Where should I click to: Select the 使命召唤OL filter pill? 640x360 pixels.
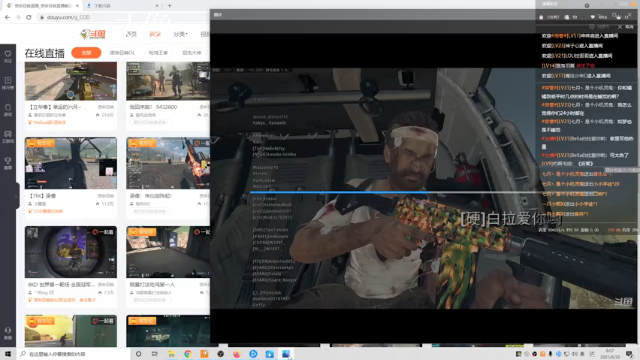click(x=122, y=53)
